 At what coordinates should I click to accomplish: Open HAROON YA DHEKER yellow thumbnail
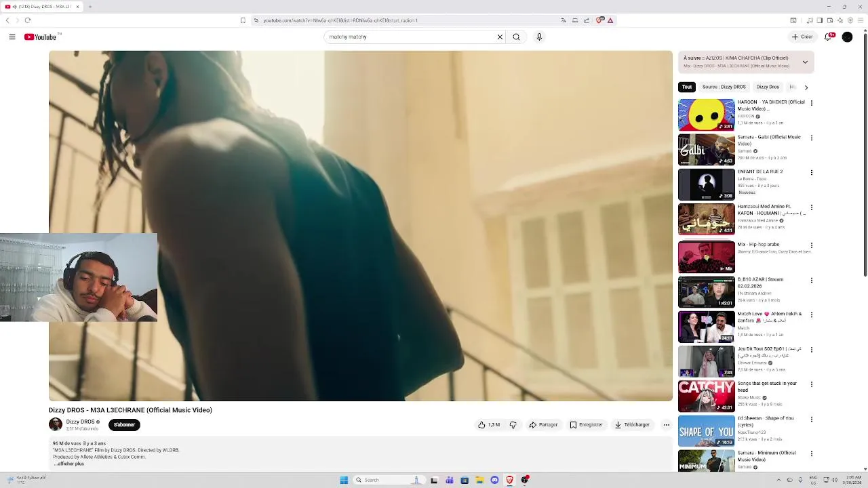pyautogui.click(x=706, y=115)
